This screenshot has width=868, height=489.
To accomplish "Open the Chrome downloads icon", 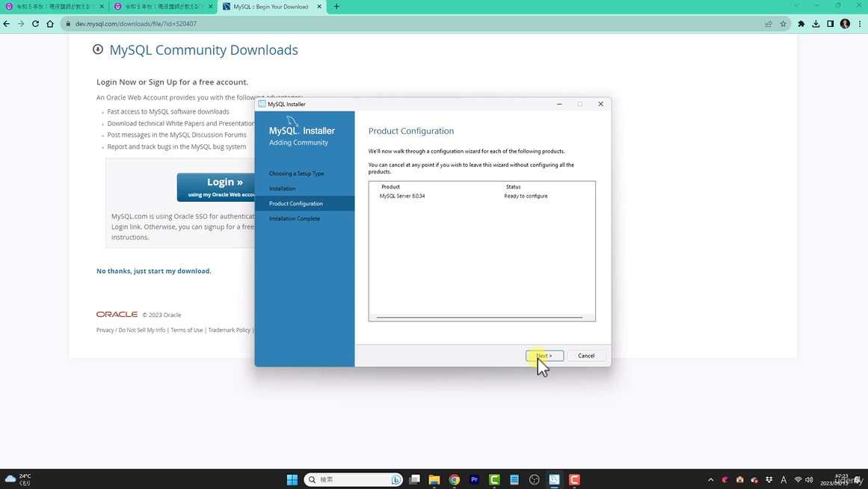I will [816, 24].
